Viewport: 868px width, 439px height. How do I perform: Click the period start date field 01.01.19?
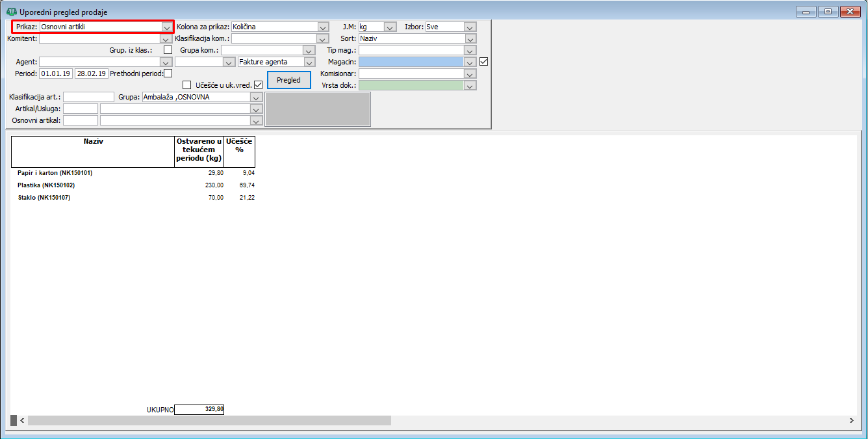click(56, 73)
